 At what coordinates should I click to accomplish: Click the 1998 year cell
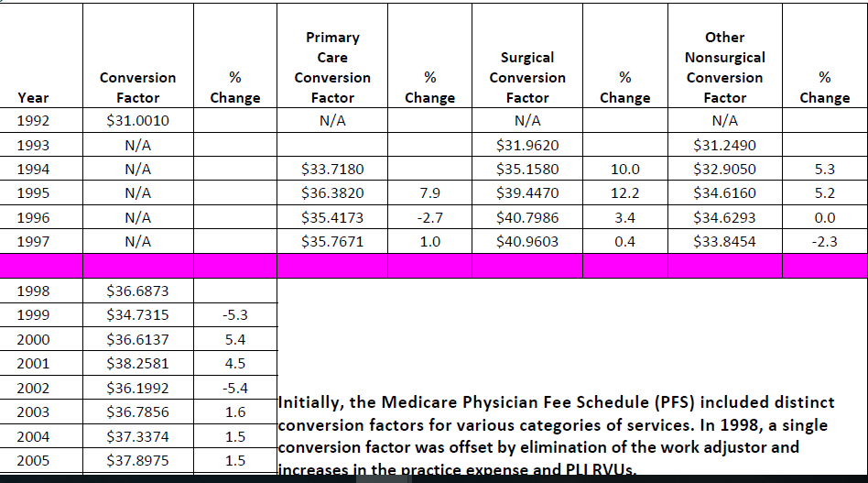pyautogui.click(x=34, y=291)
